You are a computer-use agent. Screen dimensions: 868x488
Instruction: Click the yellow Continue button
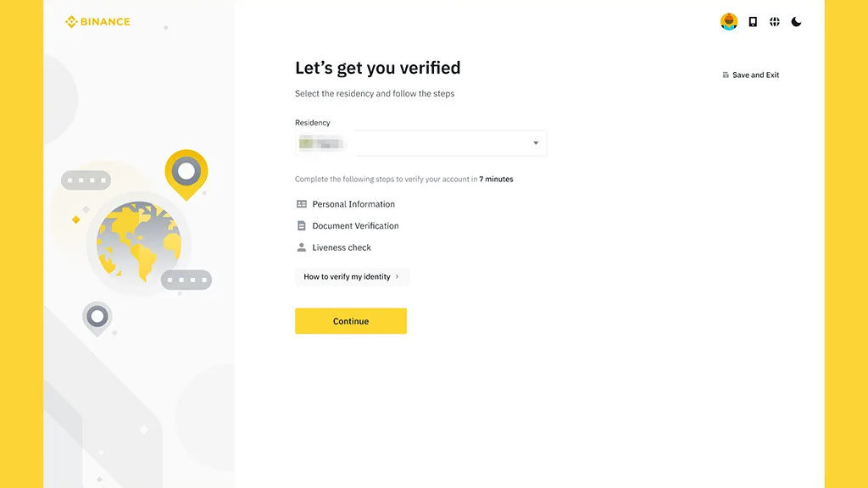pos(350,321)
